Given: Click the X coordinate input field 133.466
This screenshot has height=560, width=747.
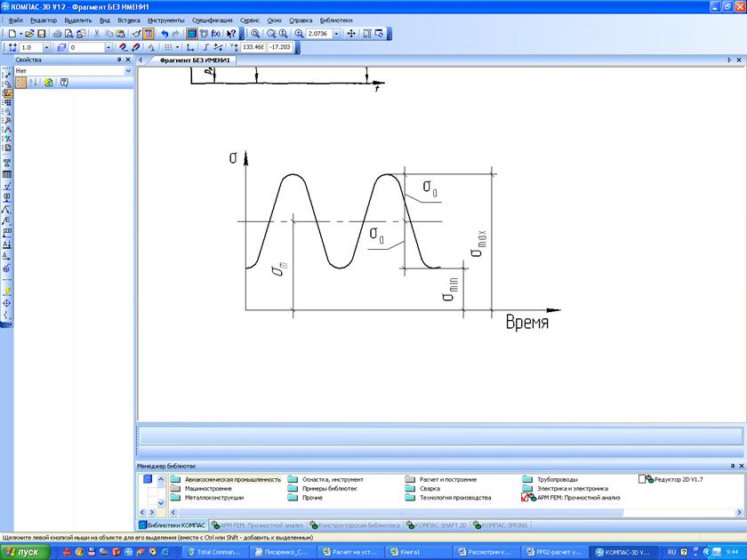Looking at the screenshot, I should (x=254, y=47).
